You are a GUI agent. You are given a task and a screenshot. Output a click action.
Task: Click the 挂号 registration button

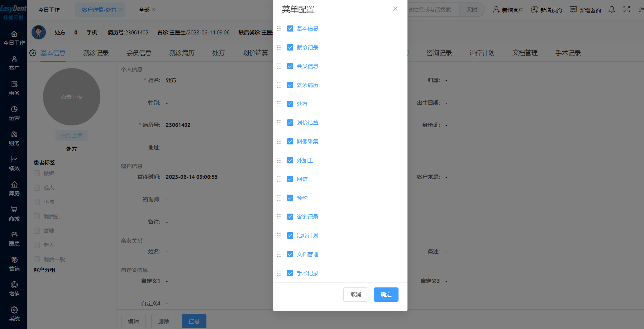[194, 321]
